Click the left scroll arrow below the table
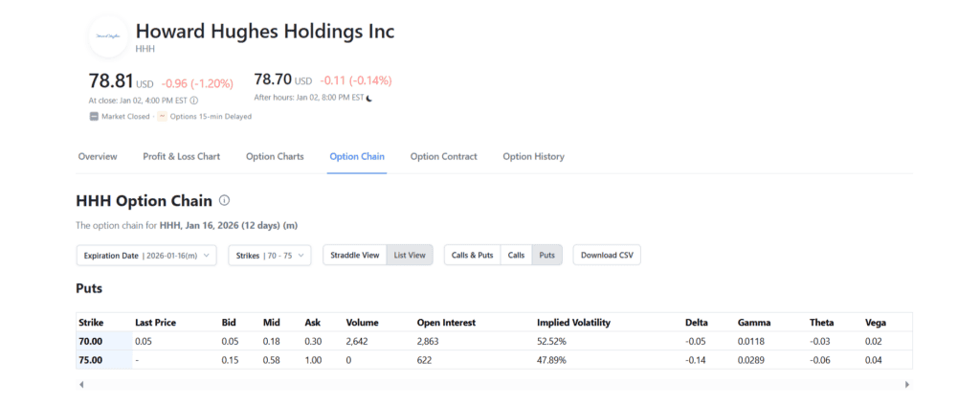Image resolution: width=980 pixels, height=406 pixels. pyautogui.click(x=81, y=384)
